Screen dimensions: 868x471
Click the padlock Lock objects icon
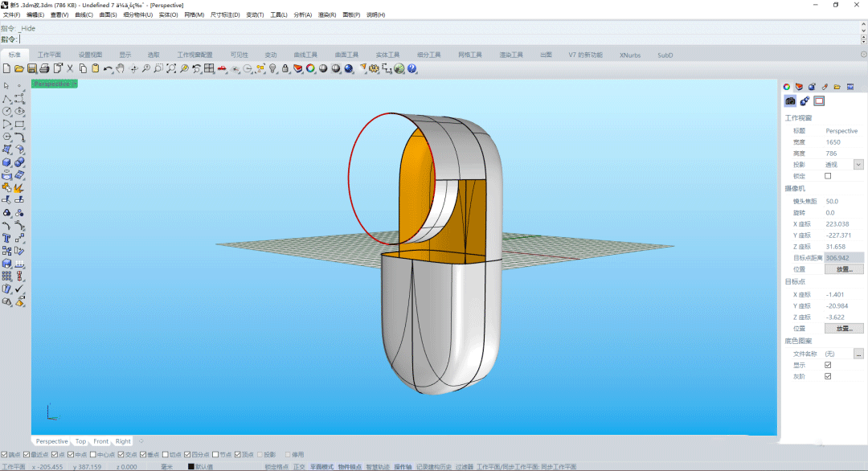pos(285,69)
